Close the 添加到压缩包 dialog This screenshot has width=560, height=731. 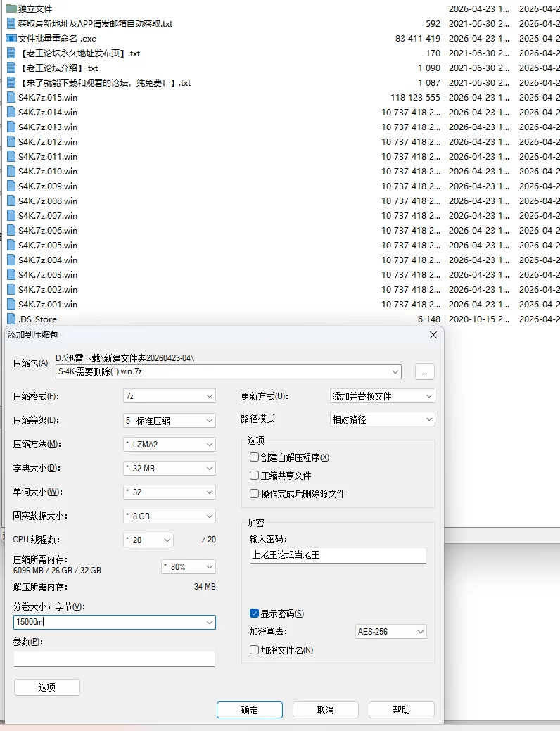pyautogui.click(x=433, y=335)
